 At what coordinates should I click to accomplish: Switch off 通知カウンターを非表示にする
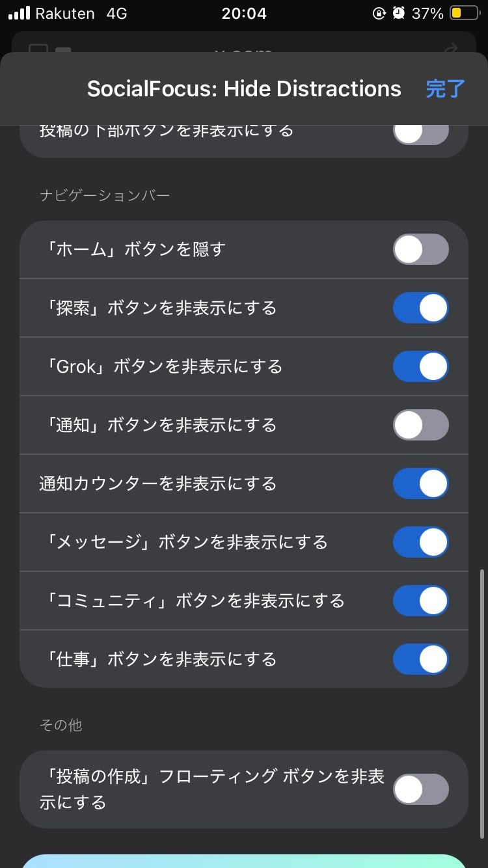click(x=420, y=483)
